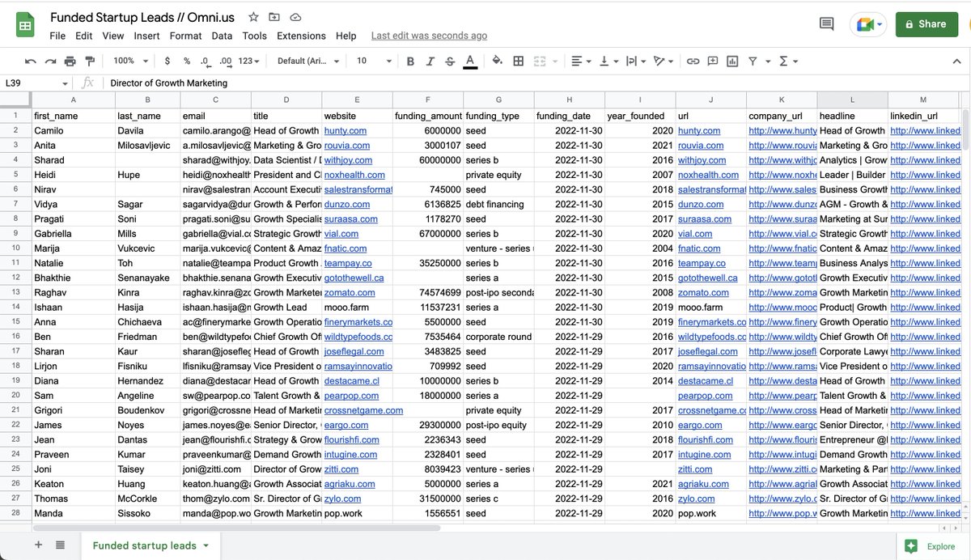This screenshot has height=560, width=971.
Task: Open the Extensions menu
Action: coord(301,36)
